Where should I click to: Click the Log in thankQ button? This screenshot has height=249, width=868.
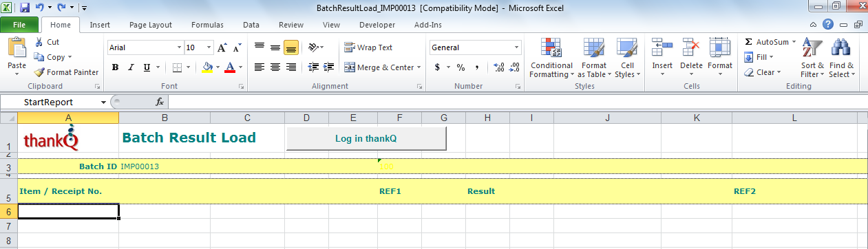(x=366, y=138)
